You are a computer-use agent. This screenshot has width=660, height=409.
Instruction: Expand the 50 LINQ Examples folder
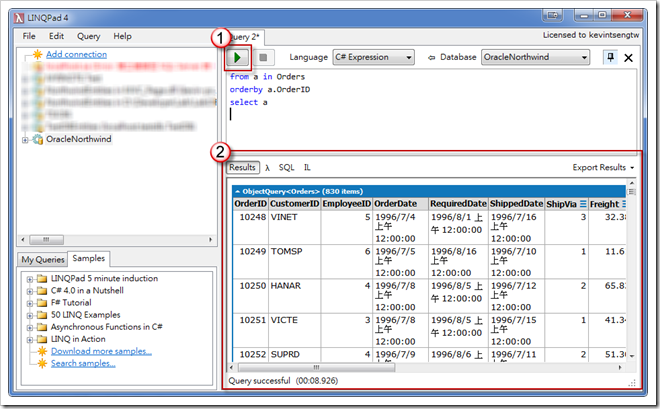point(30,316)
